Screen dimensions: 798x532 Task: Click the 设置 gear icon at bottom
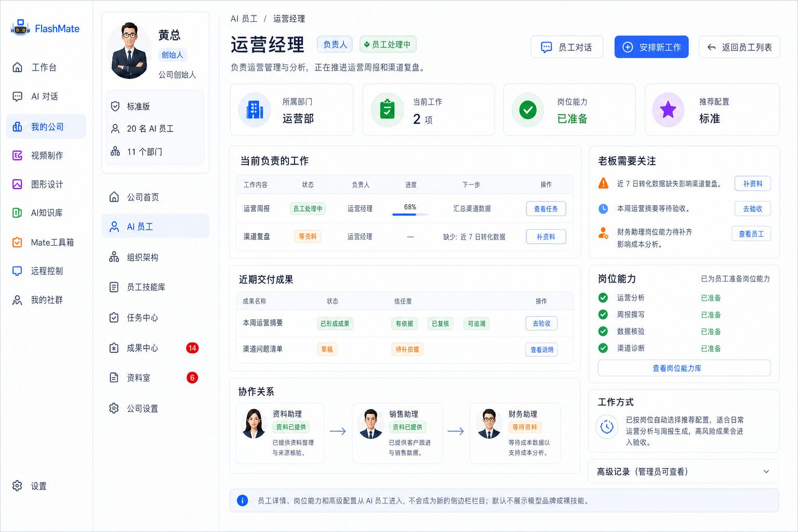(x=17, y=486)
